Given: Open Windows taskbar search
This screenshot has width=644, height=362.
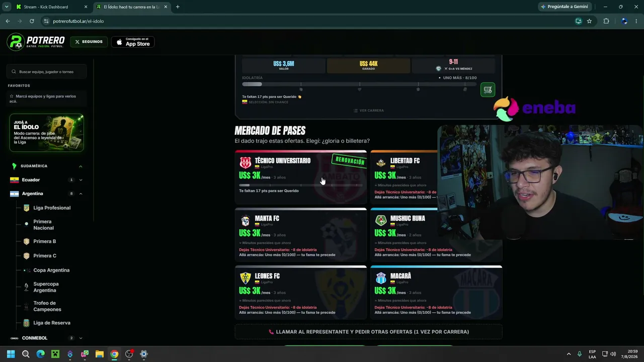Looking at the screenshot, I should point(26,354).
